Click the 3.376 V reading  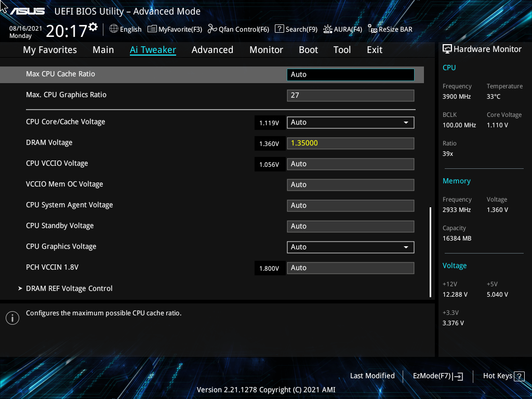pos(453,323)
